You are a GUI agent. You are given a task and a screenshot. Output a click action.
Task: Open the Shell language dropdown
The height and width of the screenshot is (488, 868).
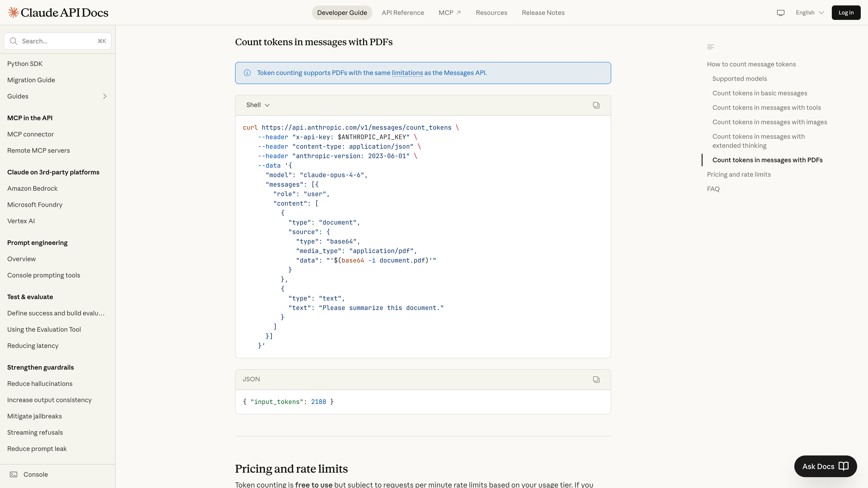(x=258, y=105)
